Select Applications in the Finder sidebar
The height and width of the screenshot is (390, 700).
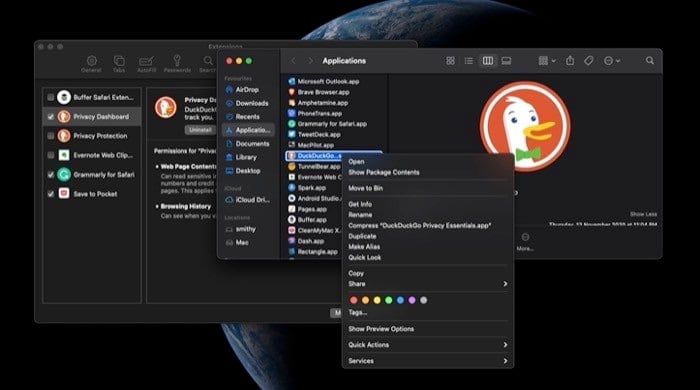click(248, 130)
